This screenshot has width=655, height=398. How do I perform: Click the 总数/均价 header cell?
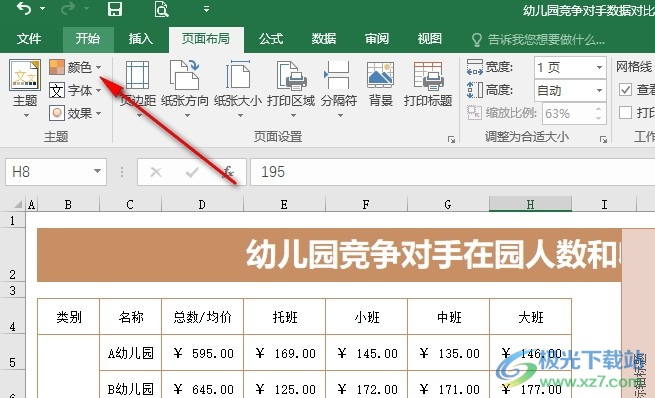click(x=202, y=317)
